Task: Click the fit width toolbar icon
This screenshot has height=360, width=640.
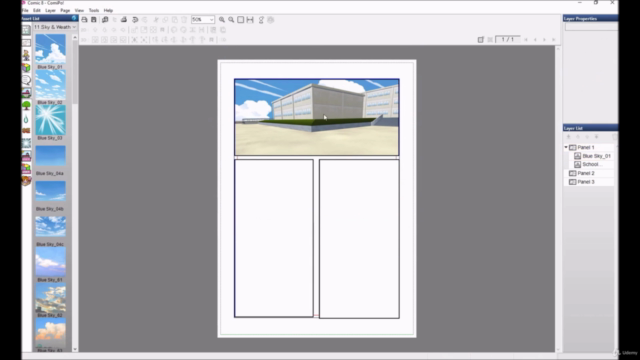Action: [250, 20]
